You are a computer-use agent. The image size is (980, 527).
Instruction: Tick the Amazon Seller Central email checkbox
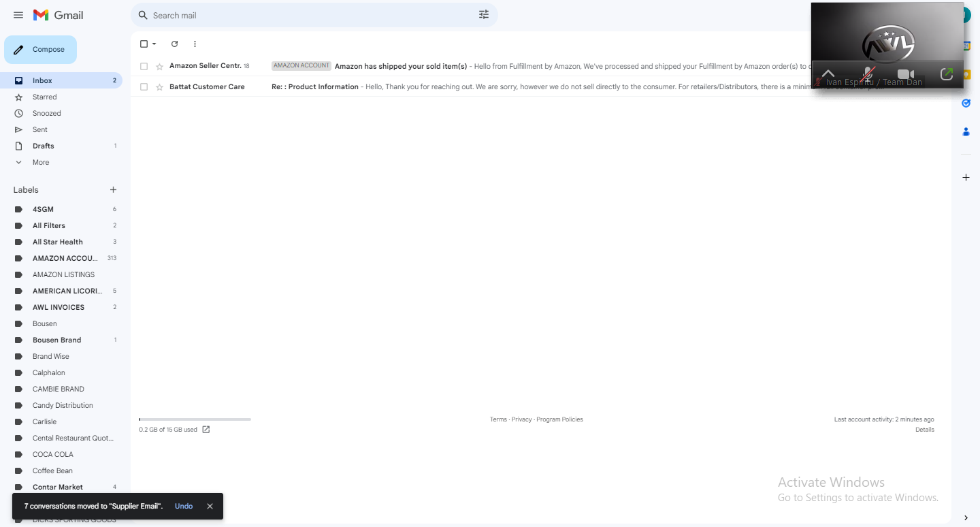[144, 67]
